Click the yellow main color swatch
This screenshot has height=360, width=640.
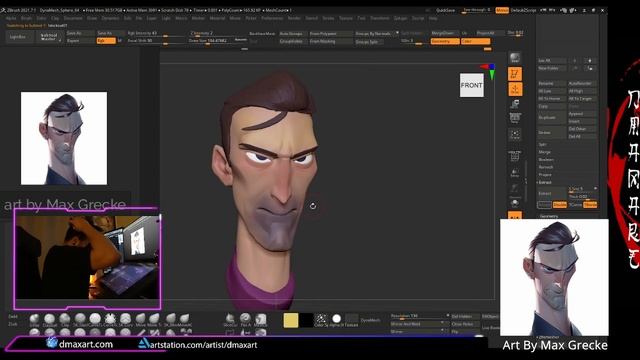coord(291,320)
